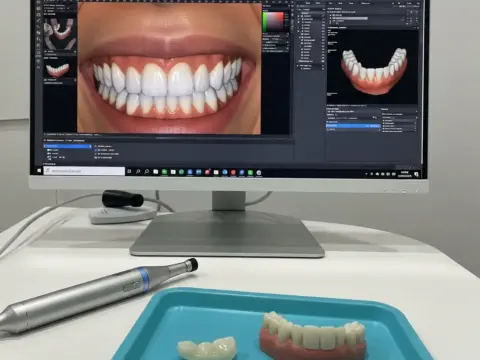The height and width of the screenshot is (360, 480).
Task: Pick a shade in the color picker square
Action: click(275, 22)
